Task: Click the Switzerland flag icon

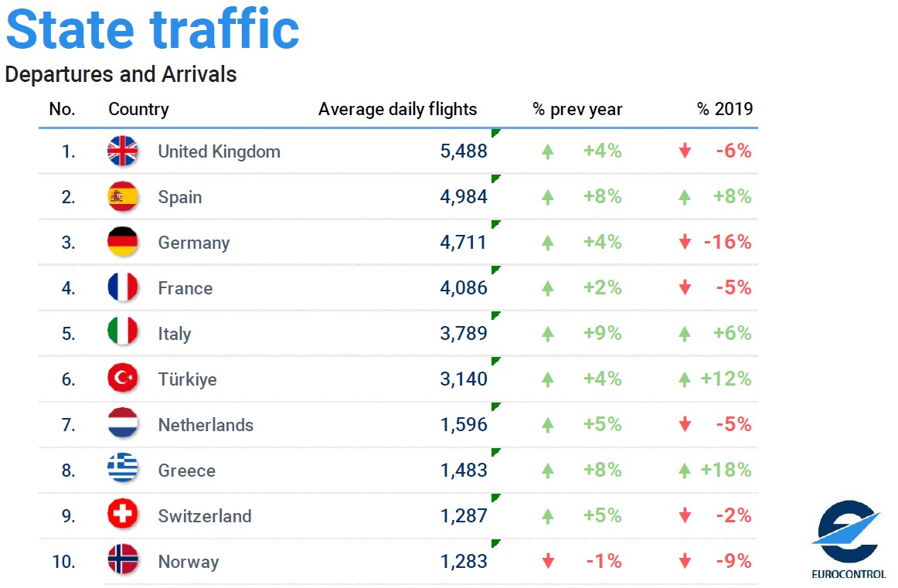Action: coord(123,515)
